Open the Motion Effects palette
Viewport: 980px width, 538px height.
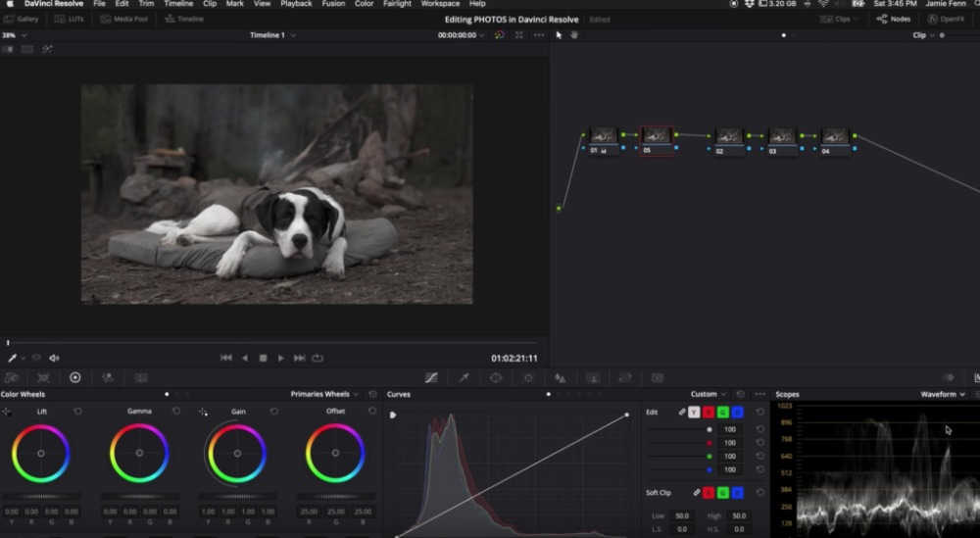point(141,378)
